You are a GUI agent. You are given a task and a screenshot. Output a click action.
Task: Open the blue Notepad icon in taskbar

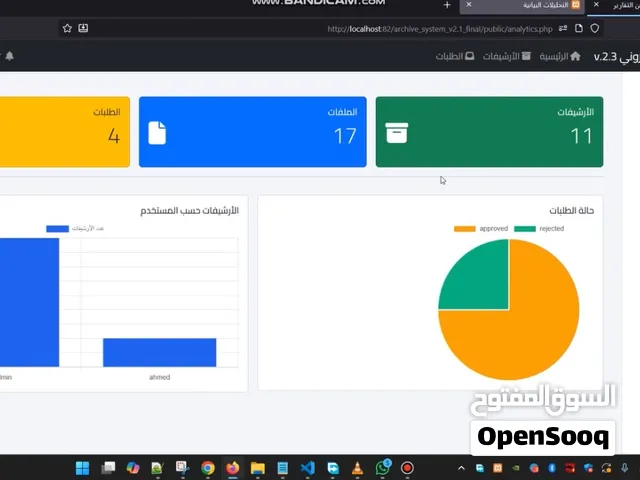click(282, 468)
